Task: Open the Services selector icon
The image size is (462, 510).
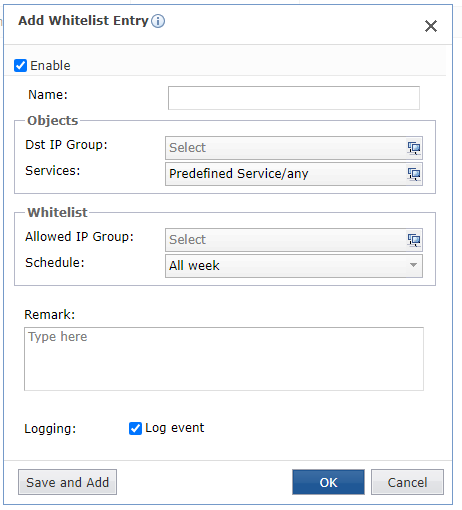Action: [x=414, y=174]
